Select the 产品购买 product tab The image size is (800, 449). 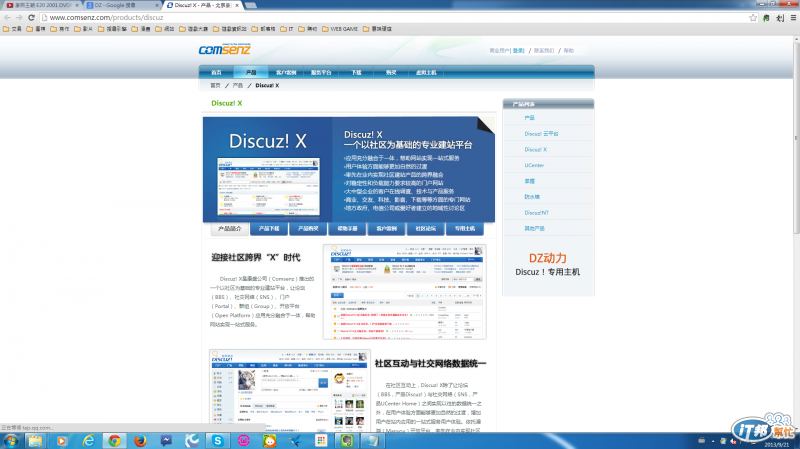tap(308, 229)
